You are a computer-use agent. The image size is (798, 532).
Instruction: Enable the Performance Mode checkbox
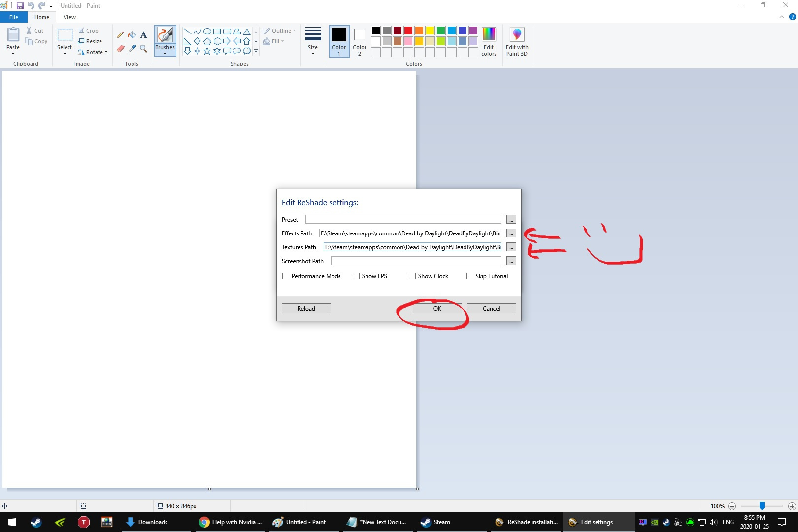pos(286,276)
